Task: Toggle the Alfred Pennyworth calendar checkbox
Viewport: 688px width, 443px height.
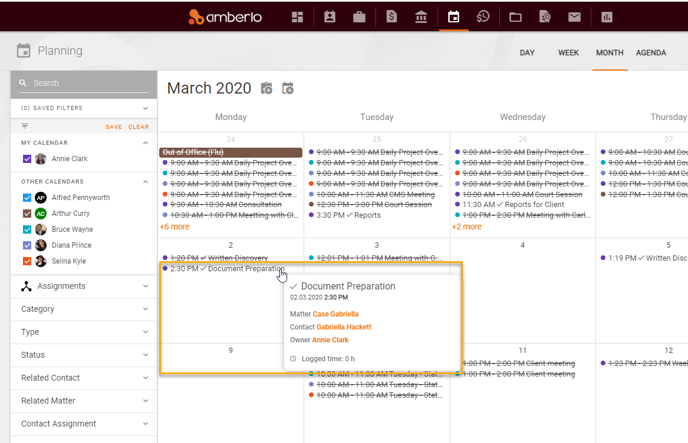Action: point(27,198)
